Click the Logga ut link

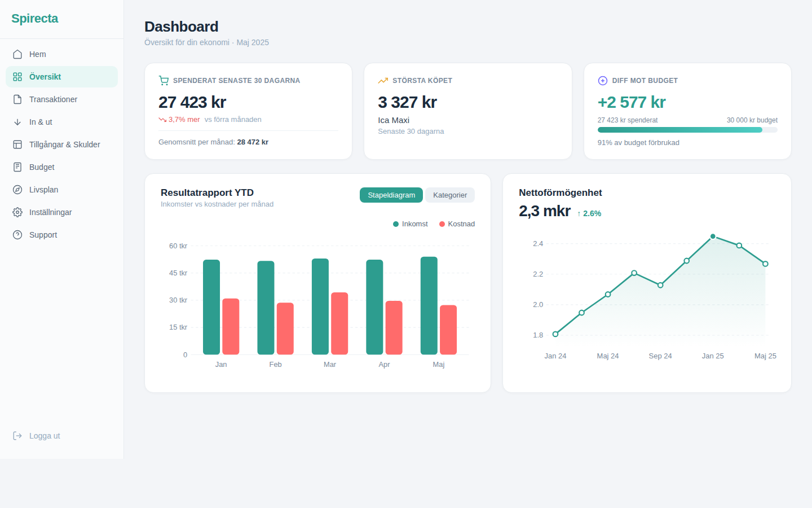tap(45, 436)
